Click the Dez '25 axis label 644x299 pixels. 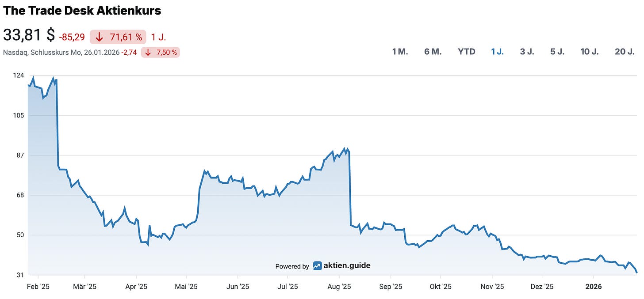point(542,287)
